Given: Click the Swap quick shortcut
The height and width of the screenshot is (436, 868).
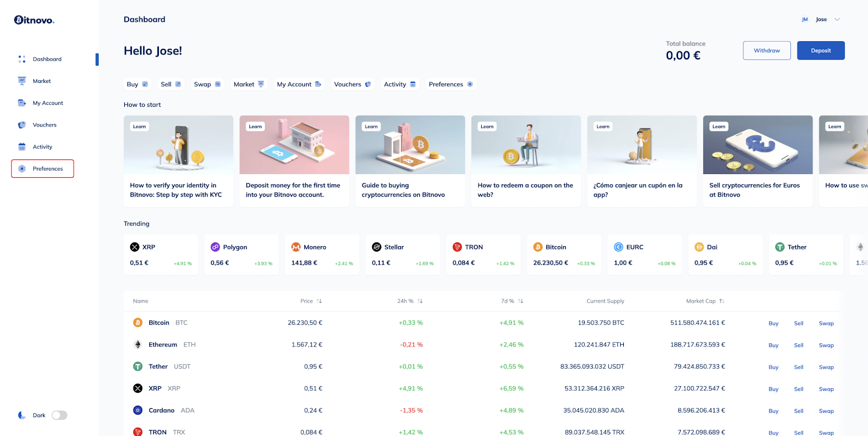Looking at the screenshot, I should (207, 84).
